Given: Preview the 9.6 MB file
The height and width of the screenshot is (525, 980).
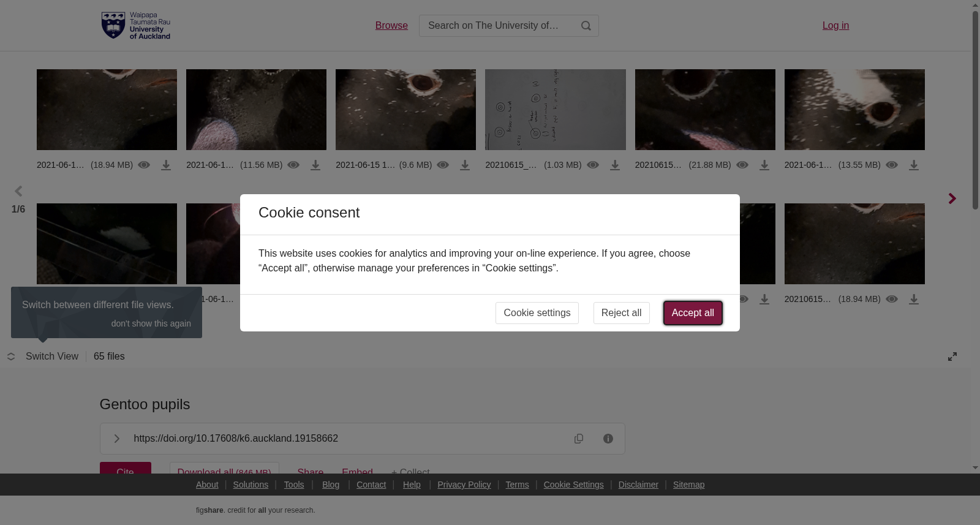Looking at the screenshot, I should pyautogui.click(x=443, y=165).
